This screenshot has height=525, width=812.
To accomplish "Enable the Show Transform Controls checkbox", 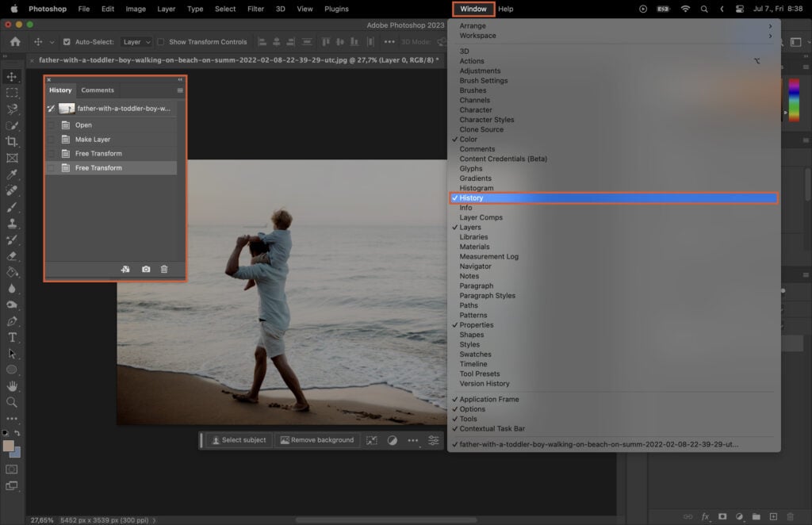I will point(159,41).
